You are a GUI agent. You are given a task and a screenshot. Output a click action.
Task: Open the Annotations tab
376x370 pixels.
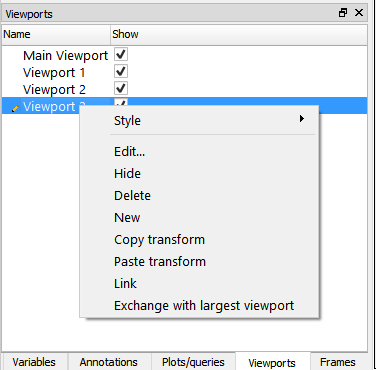click(x=109, y=362)
